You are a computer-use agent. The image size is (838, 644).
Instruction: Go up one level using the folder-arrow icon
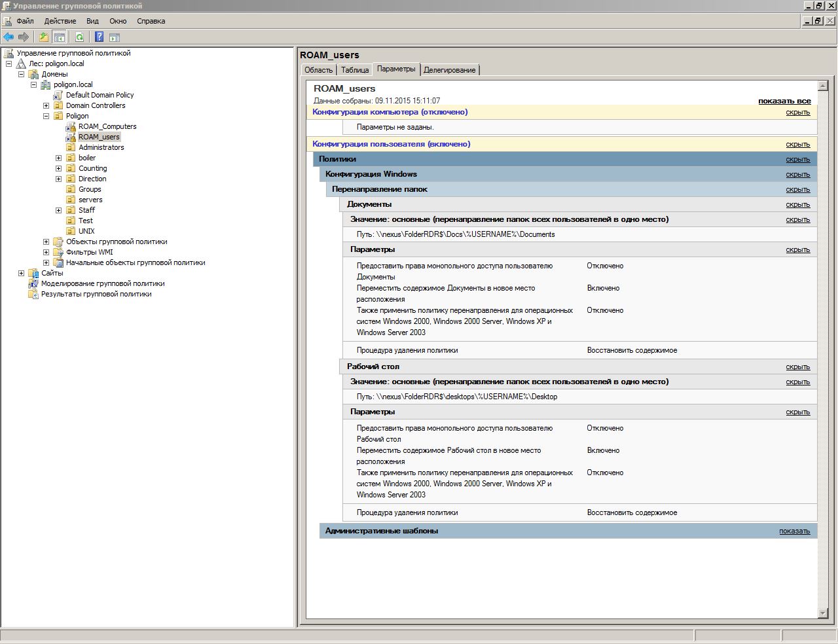(x=44, y=37)
